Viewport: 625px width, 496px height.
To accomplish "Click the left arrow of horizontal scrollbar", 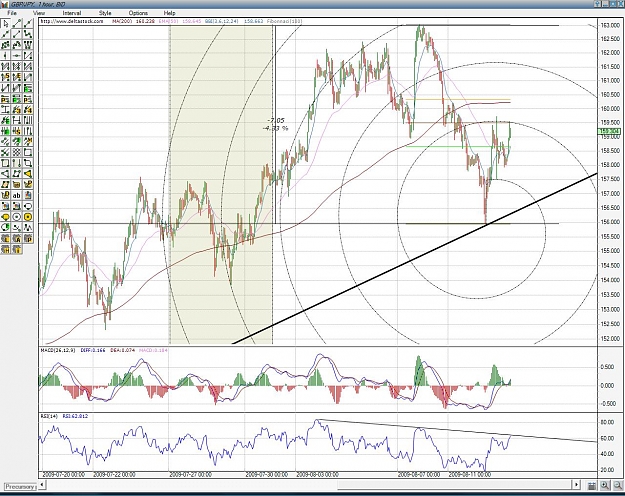I will coord(42,485).
